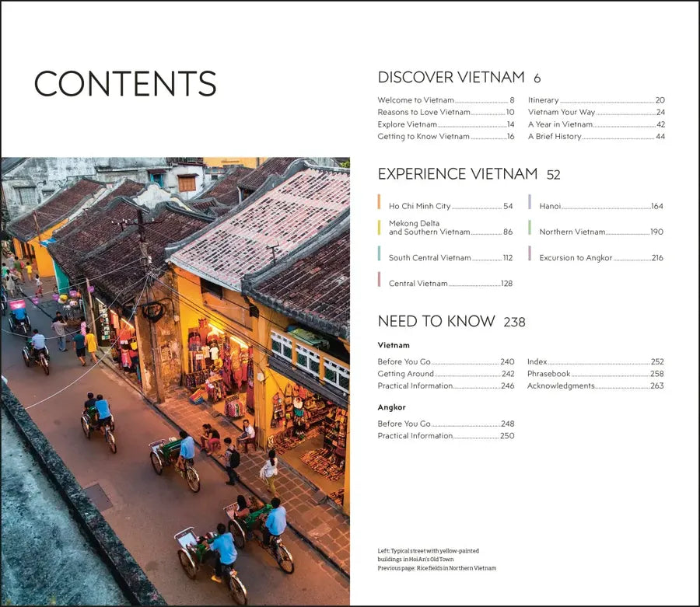Select the color bar beside Ho Chi Minh City

tap(380, 202)
